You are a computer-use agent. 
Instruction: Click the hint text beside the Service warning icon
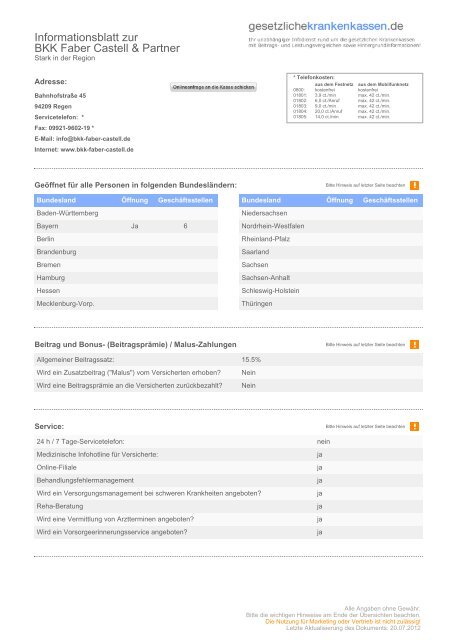(365, 427)
